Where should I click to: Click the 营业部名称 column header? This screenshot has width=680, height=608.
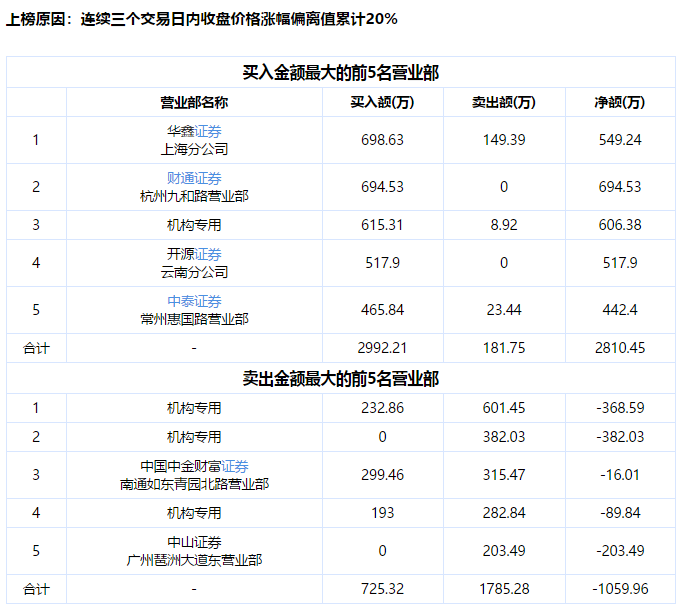[194, 102]
